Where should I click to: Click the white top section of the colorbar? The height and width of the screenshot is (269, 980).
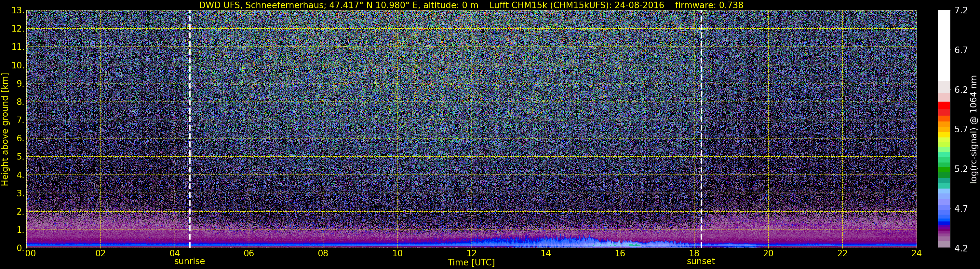coord(944,45)
